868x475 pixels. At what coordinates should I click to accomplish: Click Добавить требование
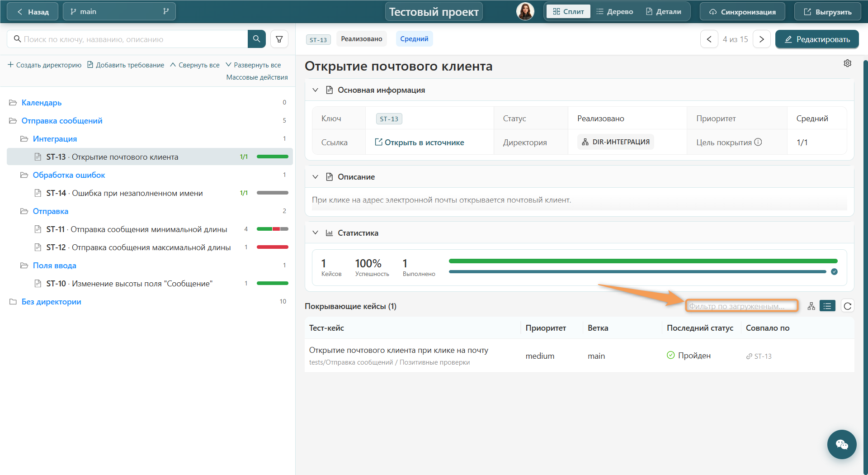(x=126, y=65)
